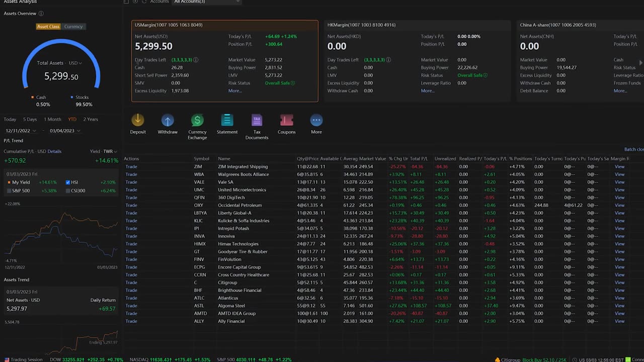Open the Statement icon
Image resolution: width=644 pixels, height=362 pixels.
coord(227,120)
